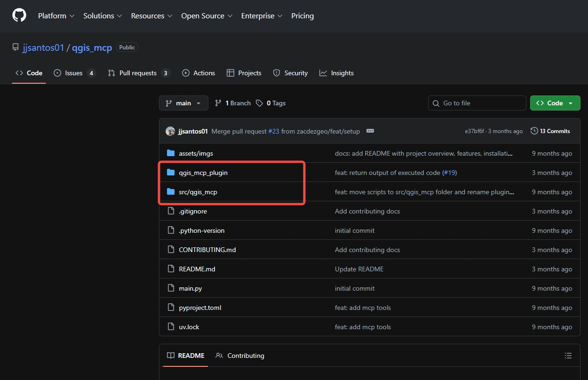This screenshot has height=380, width=588.
Task: Click jjsantos01 avatar in commit bar
Action: pyautogui.click(x=170, y=131)
